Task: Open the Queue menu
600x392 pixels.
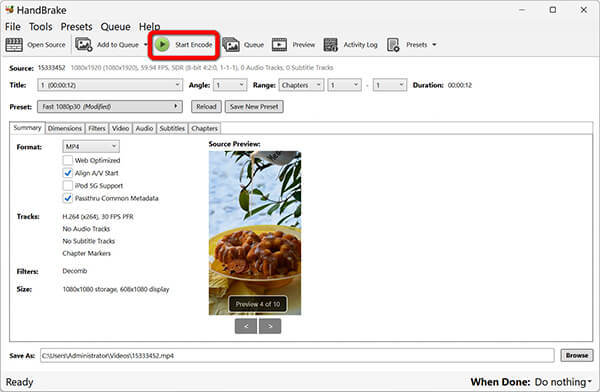Action: point(116,27)
